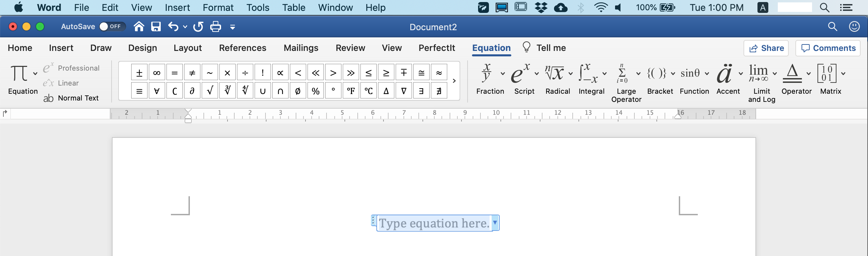Screen dimensions: 868x256
Task: Insert the infinity symbol
Action: (157, 73)
